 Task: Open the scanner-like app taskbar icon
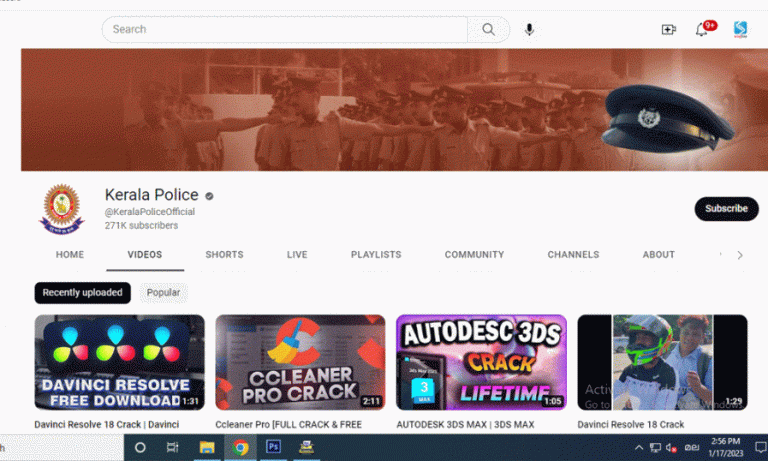point(306,447)
